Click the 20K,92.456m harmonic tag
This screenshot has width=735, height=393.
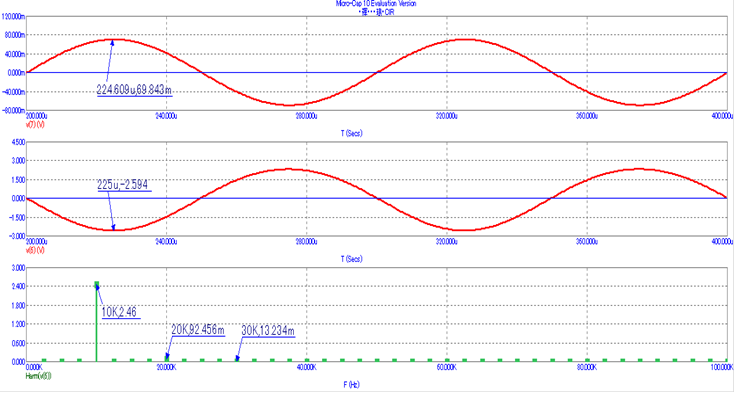(198, 330)
